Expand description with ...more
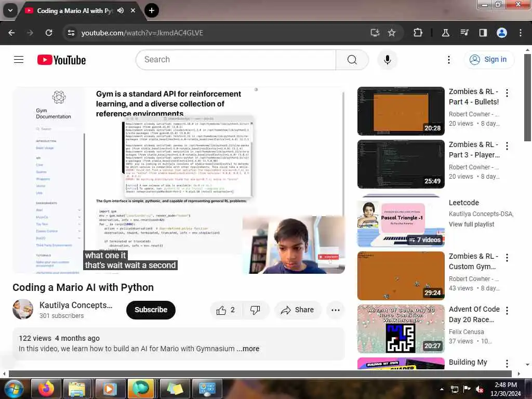The width and height of the screenshot is (532, 399). pyautogui.click(x=248, y=349)
